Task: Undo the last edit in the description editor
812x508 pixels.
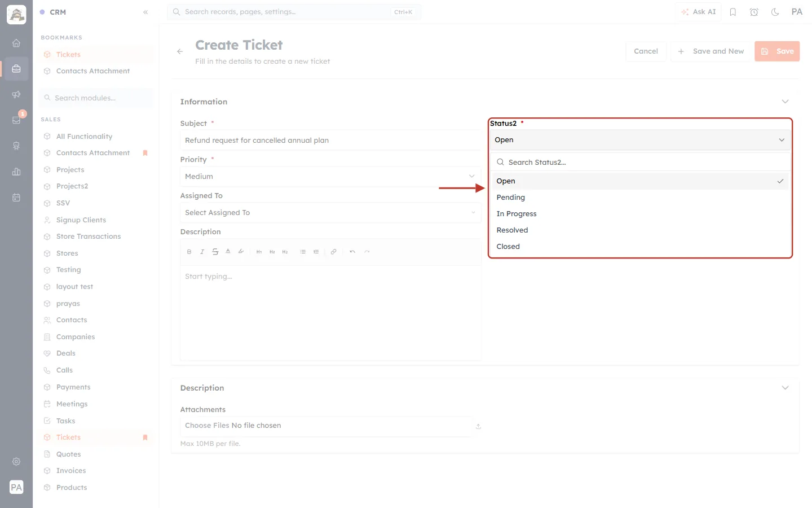Action: pos(352,252)
